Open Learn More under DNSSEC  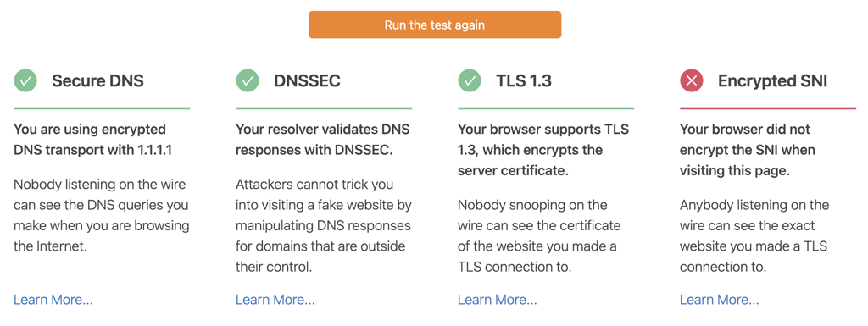click(x=275, y=300)
